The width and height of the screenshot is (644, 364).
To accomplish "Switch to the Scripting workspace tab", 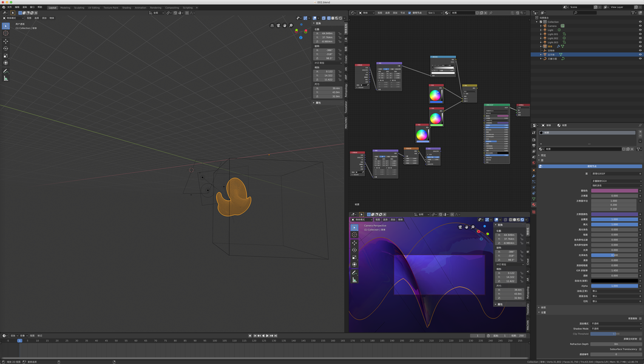I will tap(188, 7).
